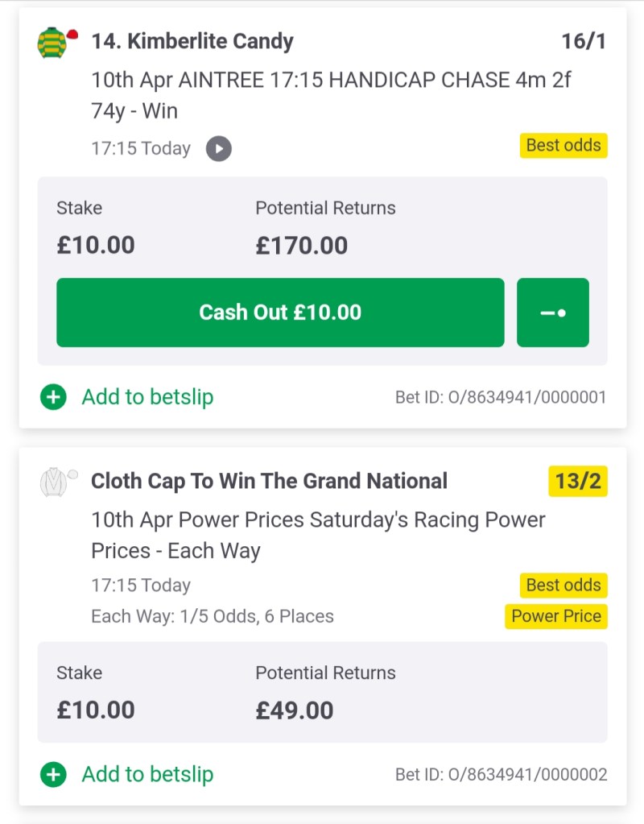The height and width of the screenshot is (824, 644).
Task: Click Cloth Cap jockey silks icon
Action: [53, 482]
